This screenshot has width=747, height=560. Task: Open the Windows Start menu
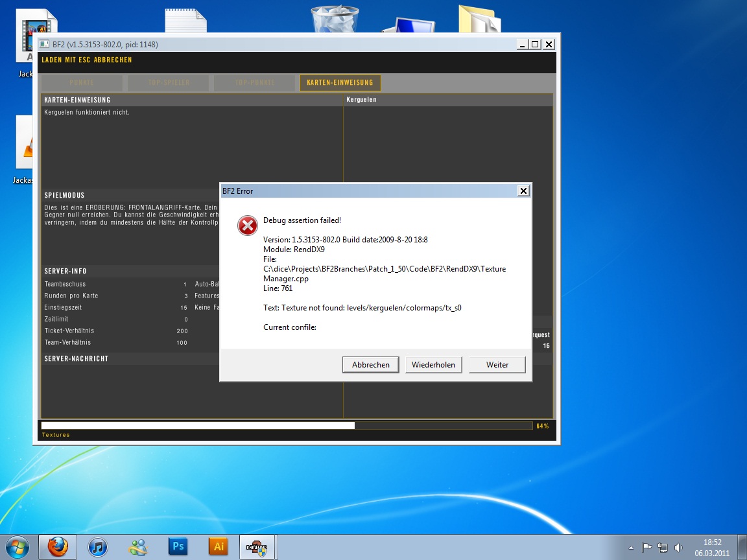pos(17,546)
